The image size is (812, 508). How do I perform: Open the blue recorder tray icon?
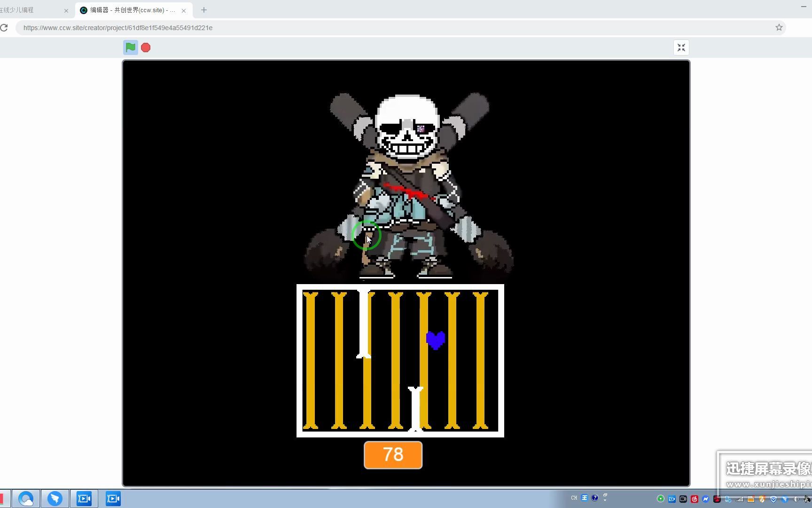(672, 499)
